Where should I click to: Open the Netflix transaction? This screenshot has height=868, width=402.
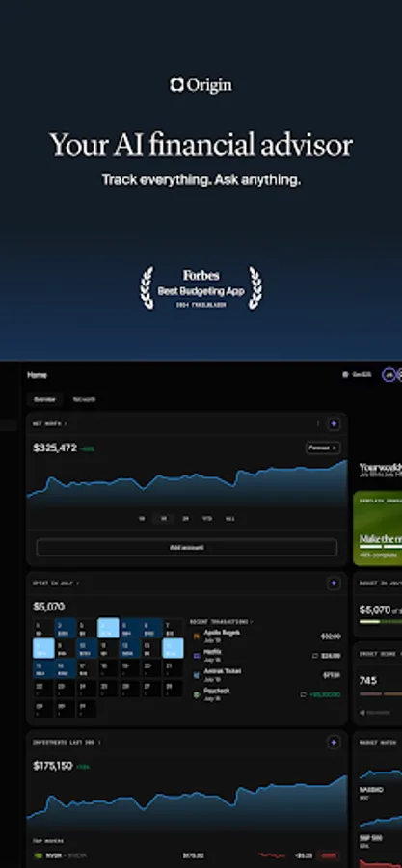tap(266, 655)
